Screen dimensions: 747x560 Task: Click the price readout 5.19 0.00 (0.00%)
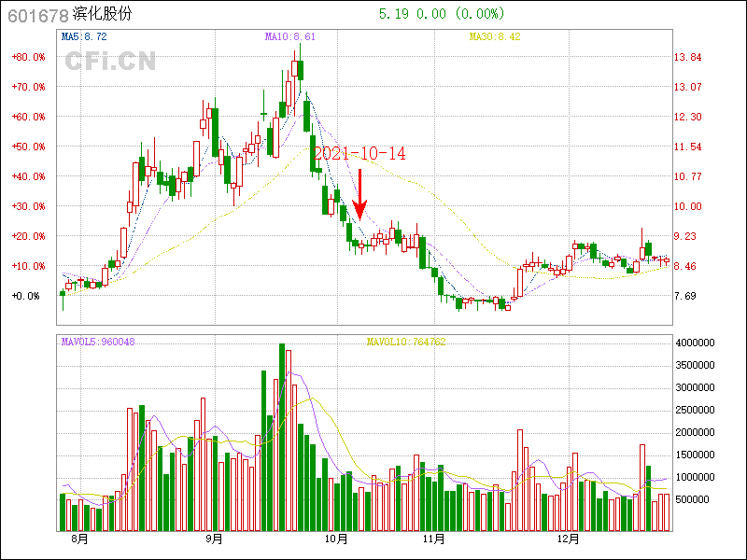click(442, 14)
